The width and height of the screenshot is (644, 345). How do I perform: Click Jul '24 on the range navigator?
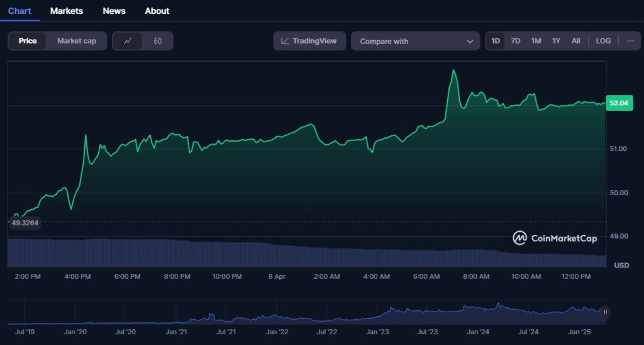click(x=528, y=332)
